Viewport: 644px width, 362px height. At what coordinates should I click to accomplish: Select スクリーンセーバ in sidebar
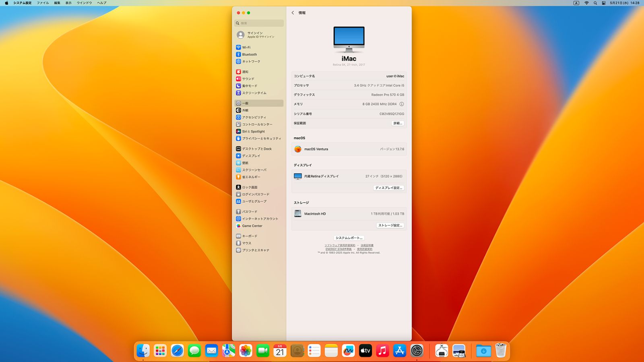(259, 170)
